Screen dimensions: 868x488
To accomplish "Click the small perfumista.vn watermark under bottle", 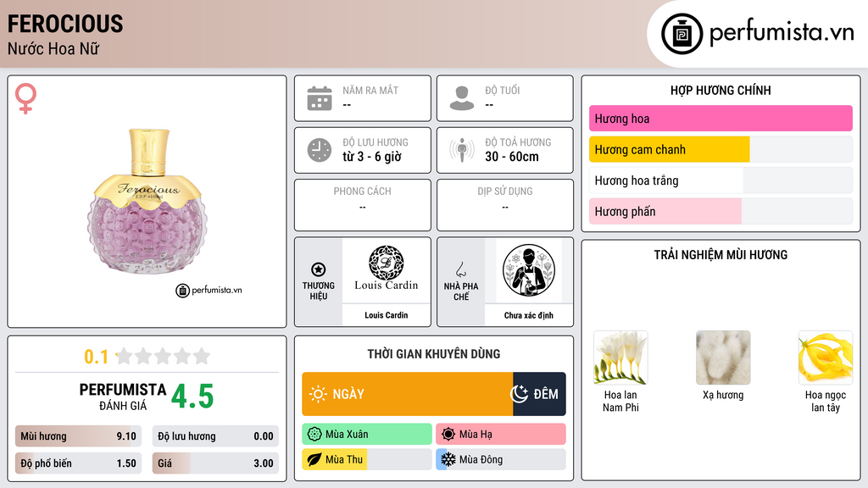I will 209,290.
